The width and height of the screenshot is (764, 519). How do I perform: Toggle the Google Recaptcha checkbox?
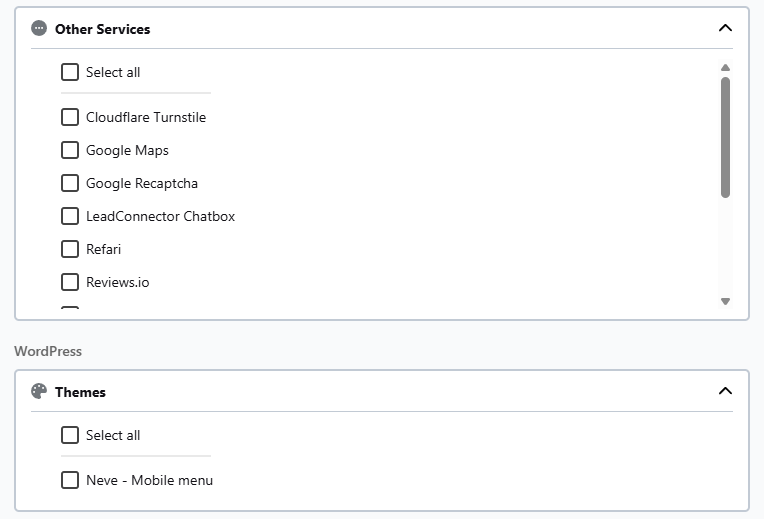tap(70, 183)
